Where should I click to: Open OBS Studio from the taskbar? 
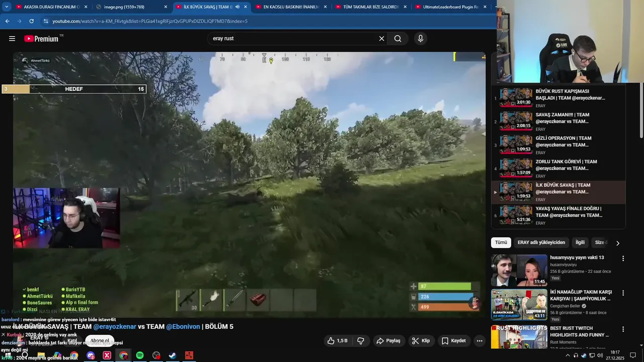click(x=156, y=355)
